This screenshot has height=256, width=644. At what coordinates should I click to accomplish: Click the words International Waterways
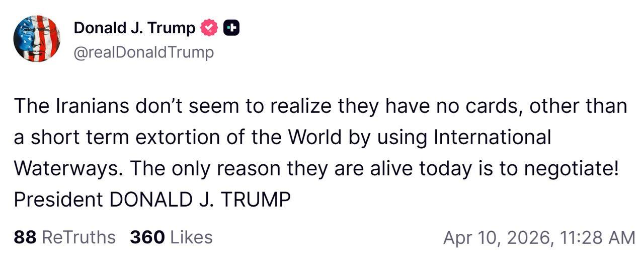pos(493,138)
